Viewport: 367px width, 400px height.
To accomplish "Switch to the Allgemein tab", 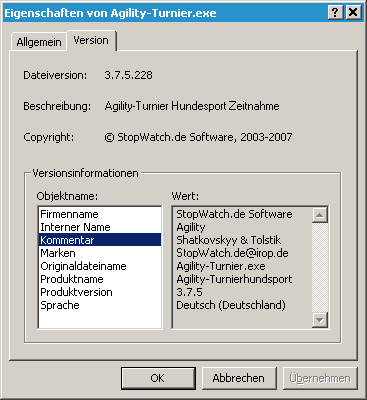I will (x=39, y=42).
